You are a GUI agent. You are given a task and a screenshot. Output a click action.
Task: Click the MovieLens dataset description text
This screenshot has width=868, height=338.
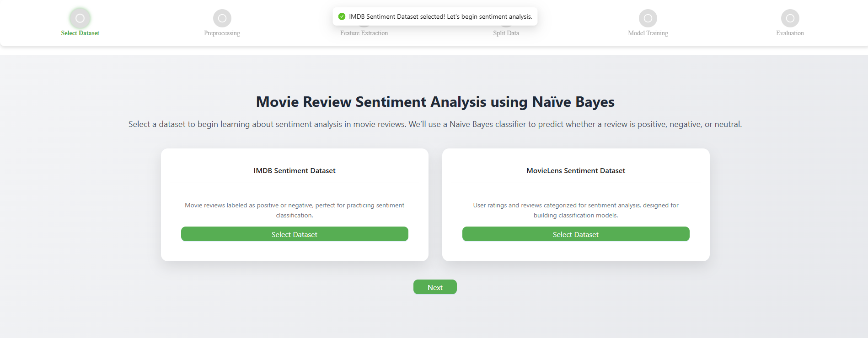pos(576,210)
